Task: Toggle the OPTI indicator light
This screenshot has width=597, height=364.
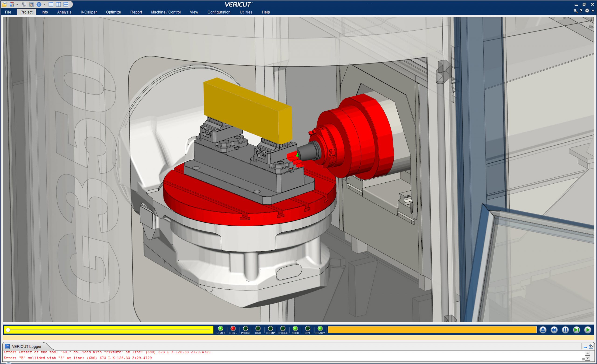Action: 308,329
